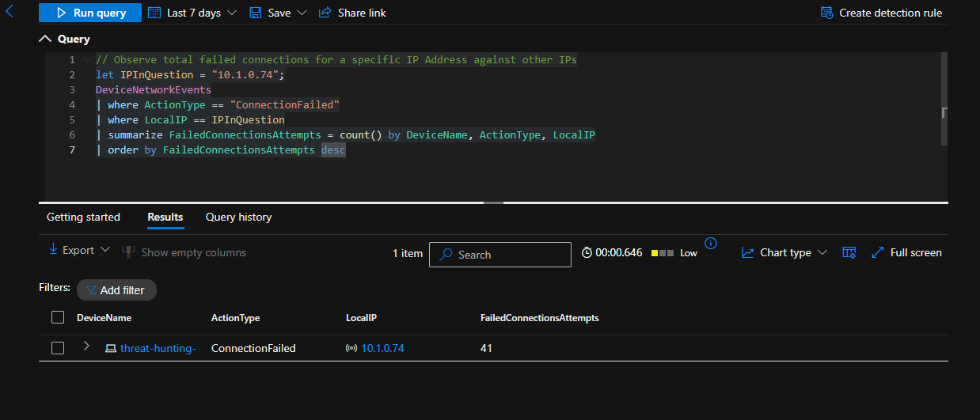Click the Run query play button
Screen dimensions: 980x420
[61, 13]
